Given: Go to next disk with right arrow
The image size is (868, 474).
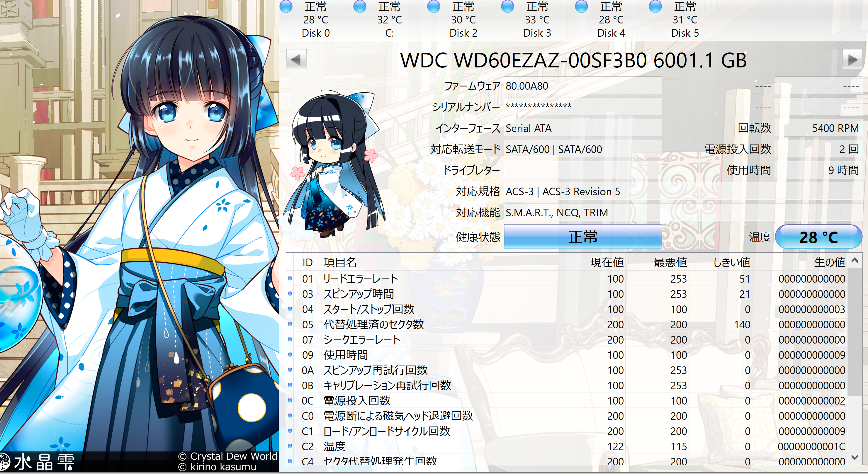Looking at the screenshot, I should (x=852, y=60).
